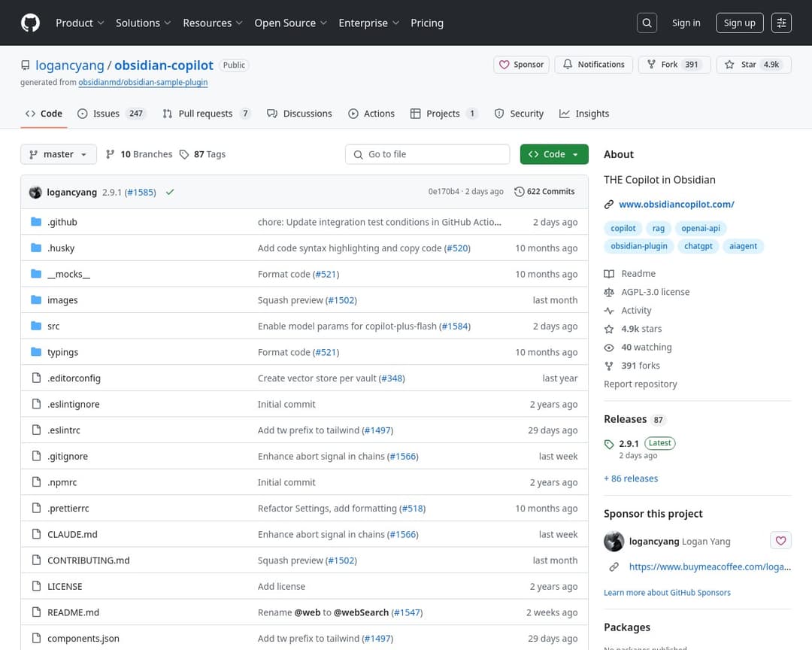Open the .husky folder

coord(61,248)
